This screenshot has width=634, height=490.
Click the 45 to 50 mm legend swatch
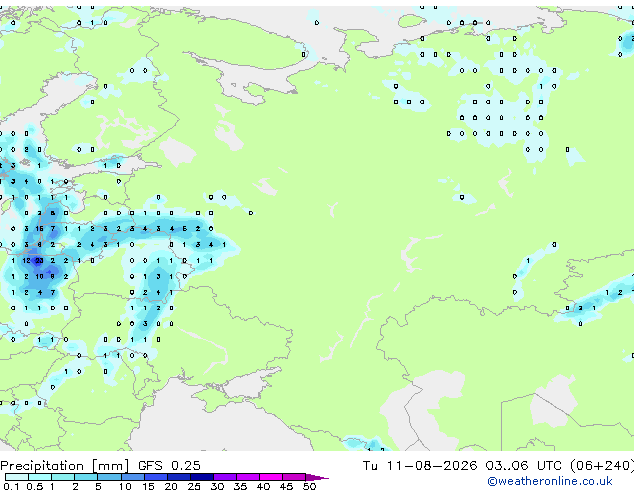click(x=294, y=477)
